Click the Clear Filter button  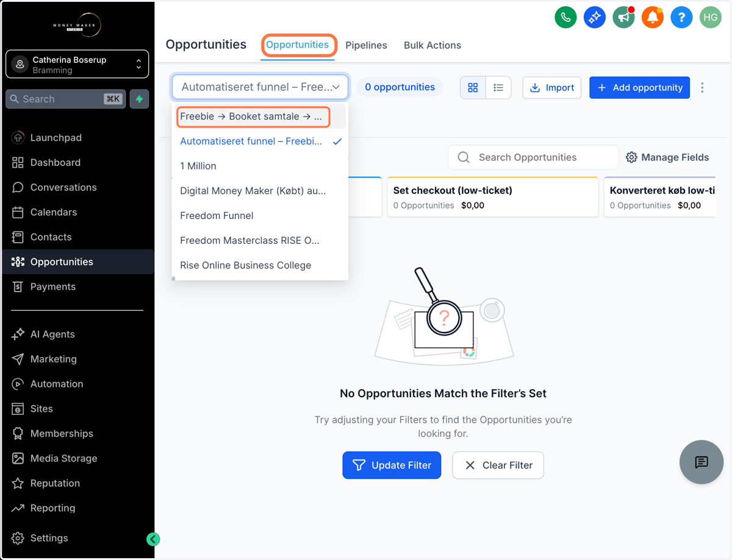tap(498, 465)
